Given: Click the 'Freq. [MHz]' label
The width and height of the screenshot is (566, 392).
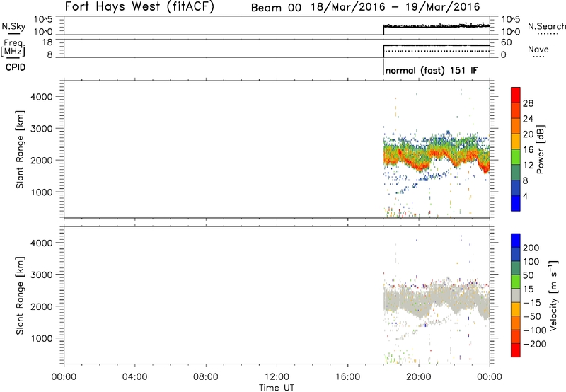Looking at the screenshot, I should (x=13, y=48).
